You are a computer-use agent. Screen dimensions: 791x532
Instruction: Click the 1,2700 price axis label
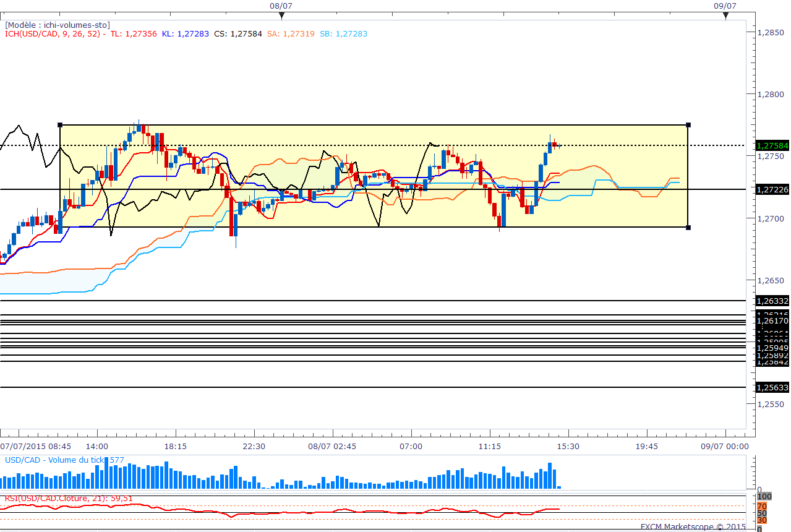771,218
